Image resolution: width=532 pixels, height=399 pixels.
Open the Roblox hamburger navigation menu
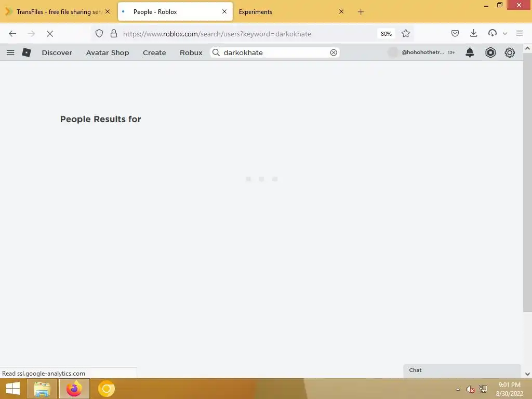10,52
